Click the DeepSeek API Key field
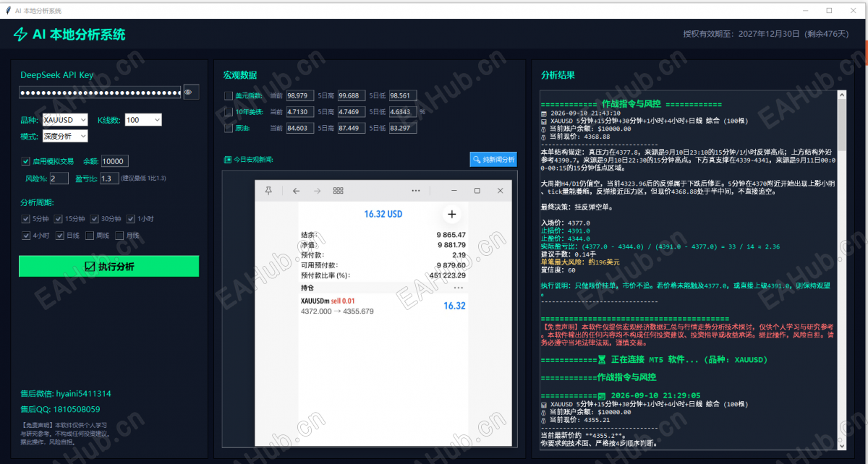Image resolution: width=868 pixels, height=464 pixels. tap(100, 92)
